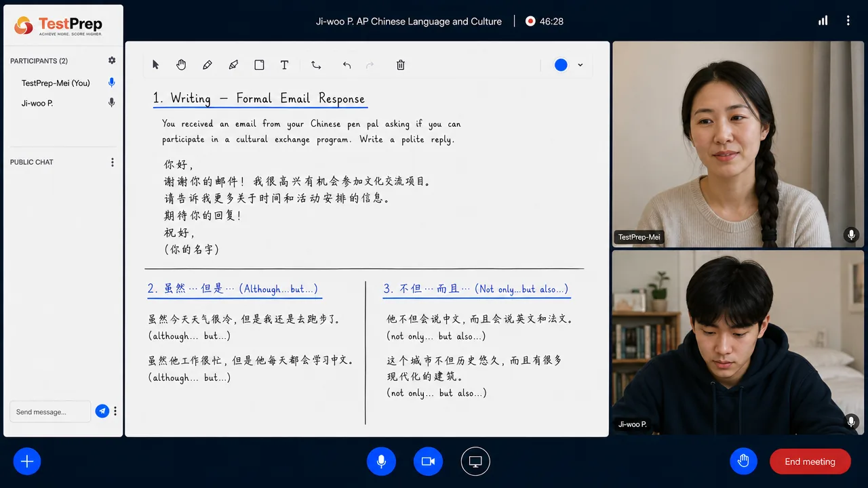Click heading "3. 不但…而且…"

click(x=475, y=289)
